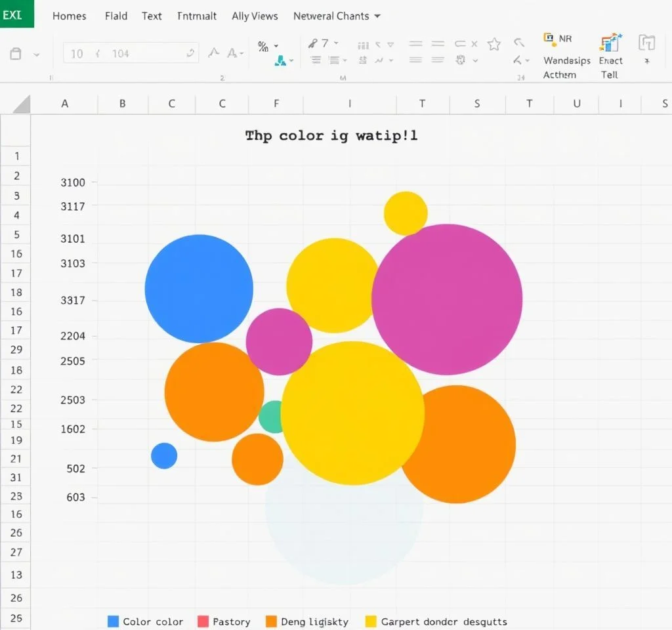Open the font size box showing 10

(x=77, y=54)
